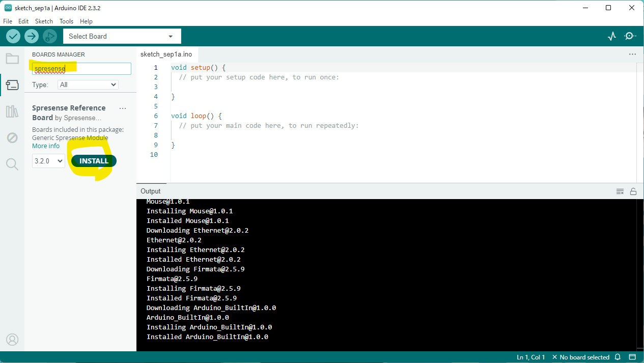Toggle the bottom panel with the status bar icon
This screenshot has width=644, height=363.
pyautogui.click(x=632, y=357)
